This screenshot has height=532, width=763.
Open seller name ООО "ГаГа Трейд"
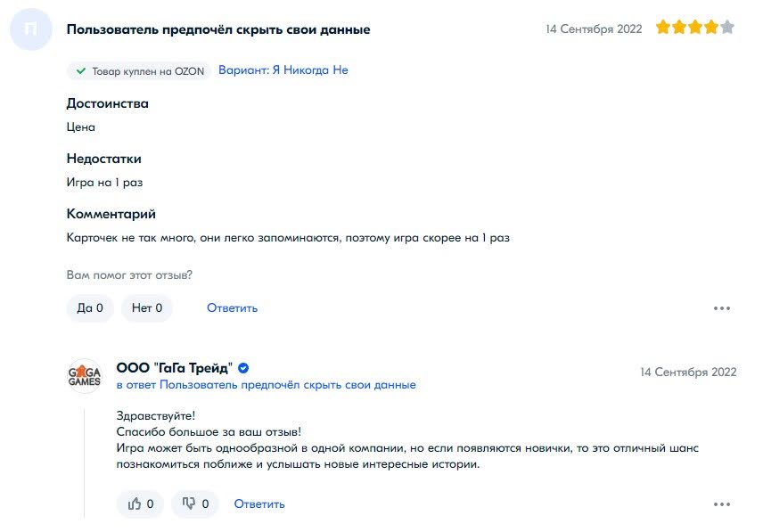pos(174,368)
